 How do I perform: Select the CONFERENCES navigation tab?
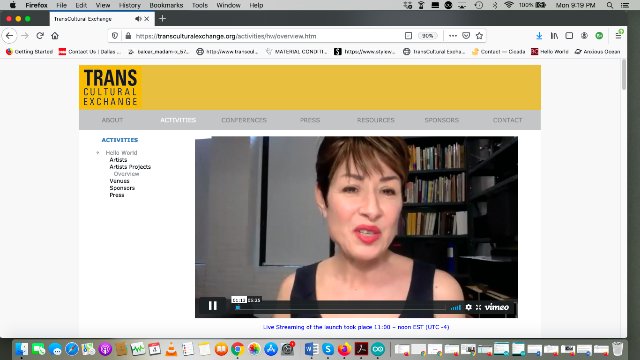244,120
